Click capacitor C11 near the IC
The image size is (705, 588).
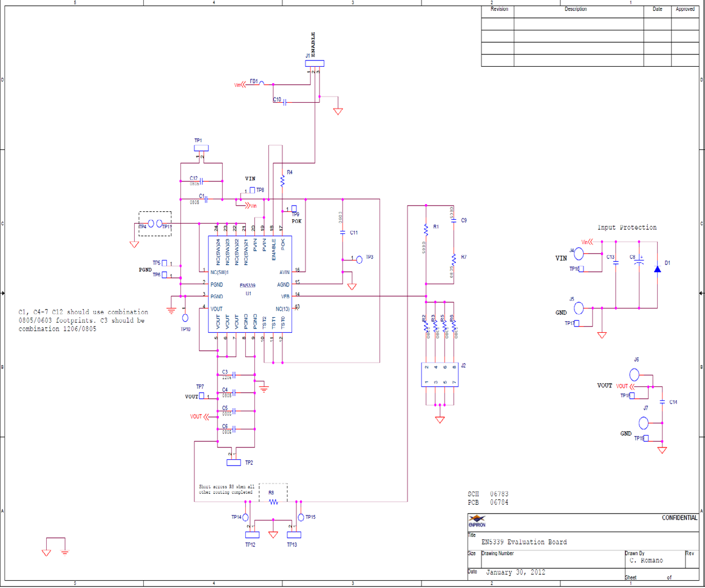pyautogui.click(x=343, y=233)
